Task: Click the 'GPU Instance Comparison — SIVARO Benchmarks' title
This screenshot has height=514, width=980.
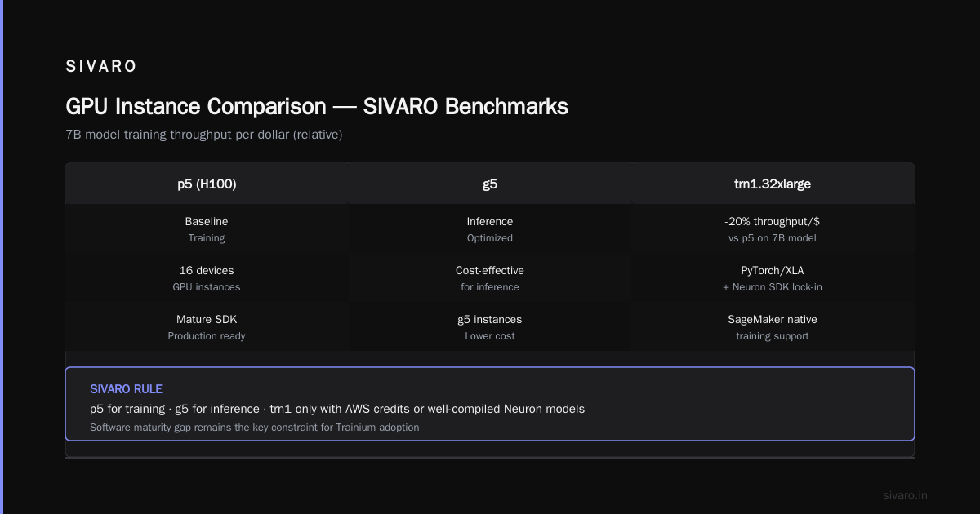Action: (x=317, y=107)
